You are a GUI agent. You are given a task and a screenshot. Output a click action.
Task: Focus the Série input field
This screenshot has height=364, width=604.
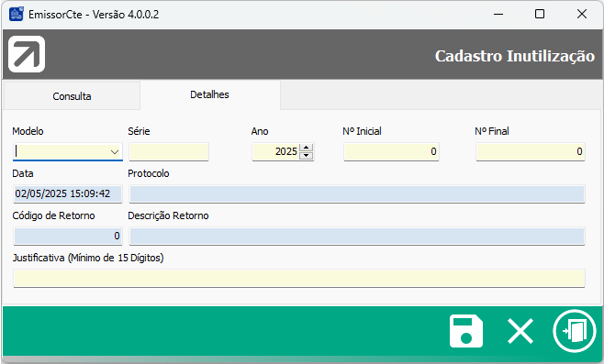169,151
